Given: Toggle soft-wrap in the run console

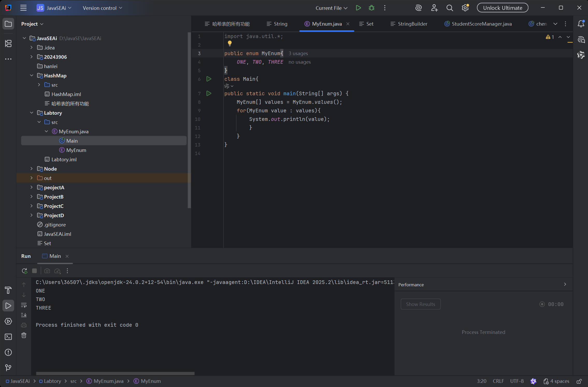Looking at the screenshot, I should click(x=24, y=305).
